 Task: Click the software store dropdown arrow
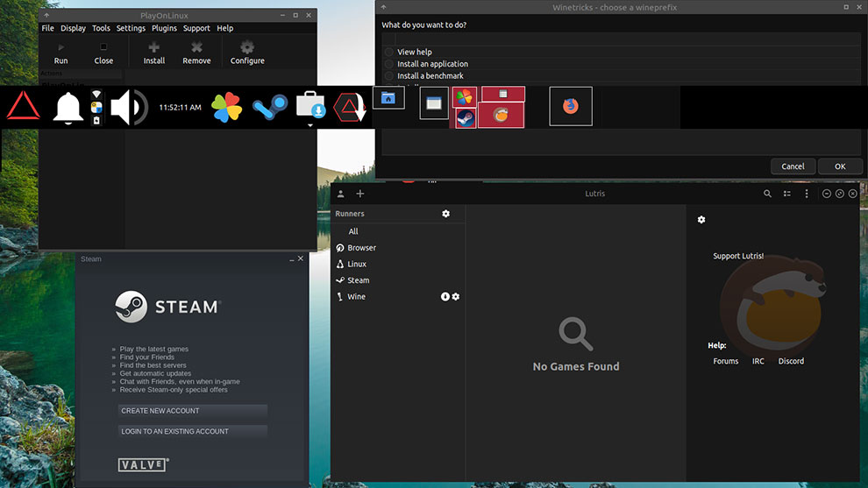tap(310, 125)
